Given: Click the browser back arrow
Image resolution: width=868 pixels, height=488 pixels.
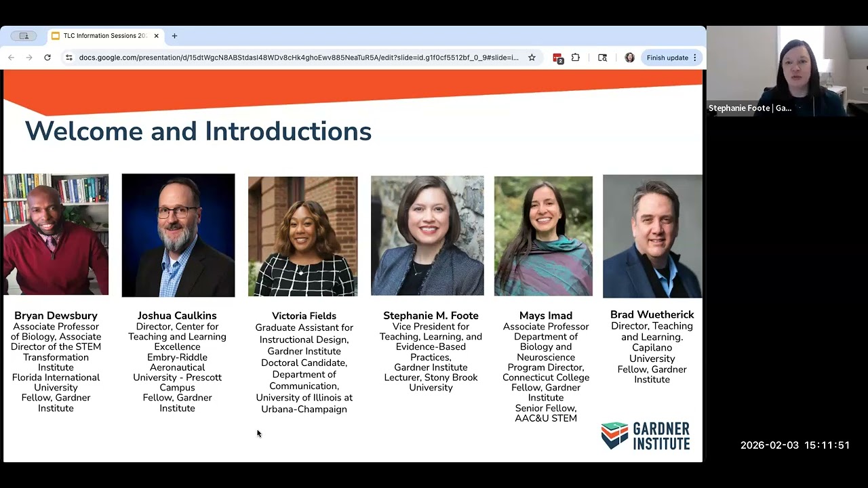Looking at the screenshot, I should tap(11, 58).
